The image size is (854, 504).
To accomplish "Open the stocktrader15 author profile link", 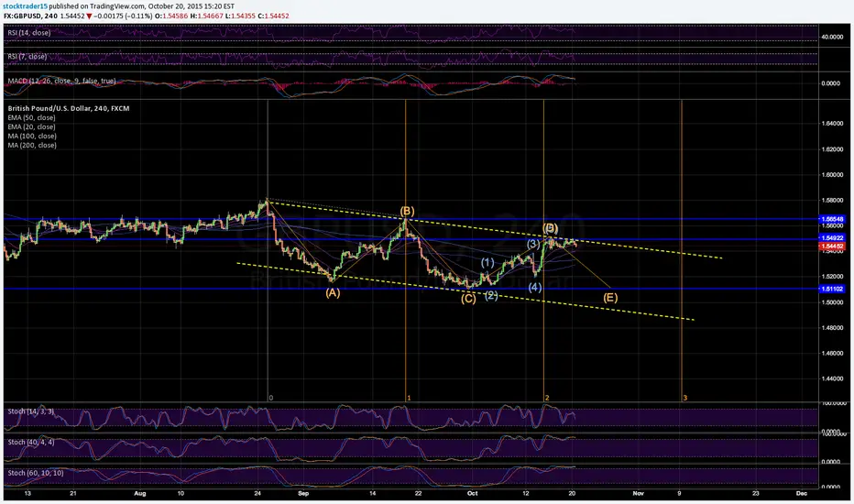I will (x=25, y=6).
